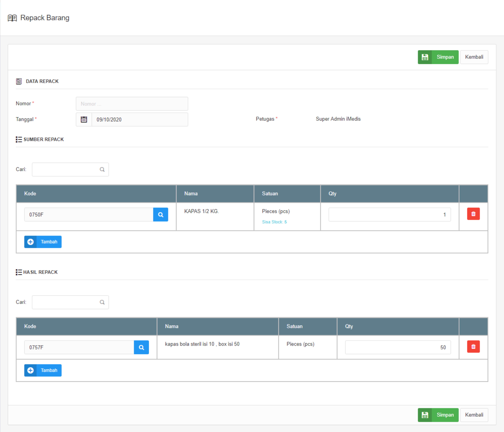
Task: Click the Tanggal date field showing 09/10/2020
Action: (x=140, y=119)
